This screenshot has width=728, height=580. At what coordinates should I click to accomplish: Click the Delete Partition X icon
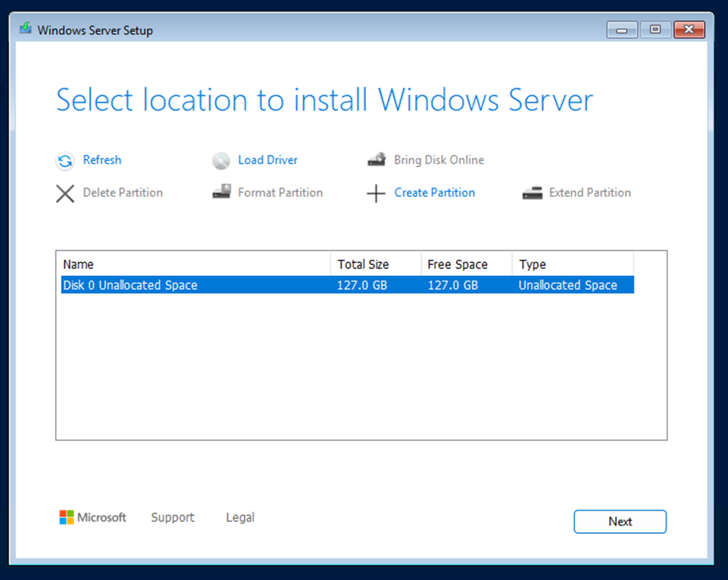coord(65,193)
